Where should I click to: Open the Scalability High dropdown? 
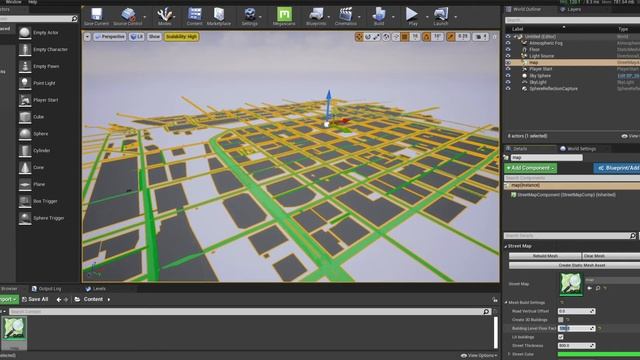coord(182,37)
